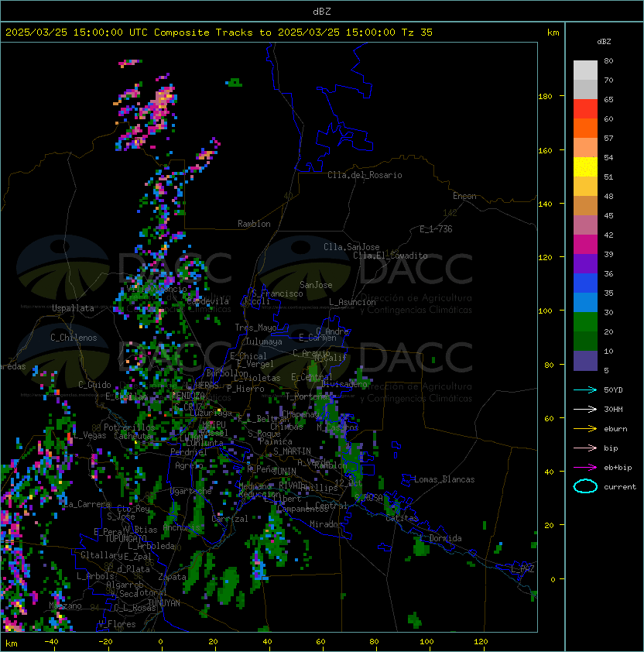The image size is (644, 652).
Task: Pick the magenta swatch between 42 and 39
Action: (x=585, y=245)
